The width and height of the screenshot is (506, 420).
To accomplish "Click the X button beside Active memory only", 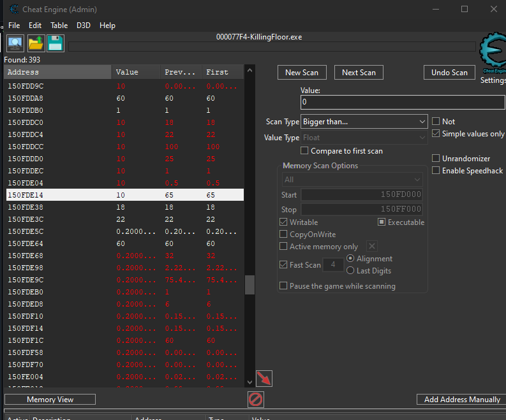I will pos(372,246).
